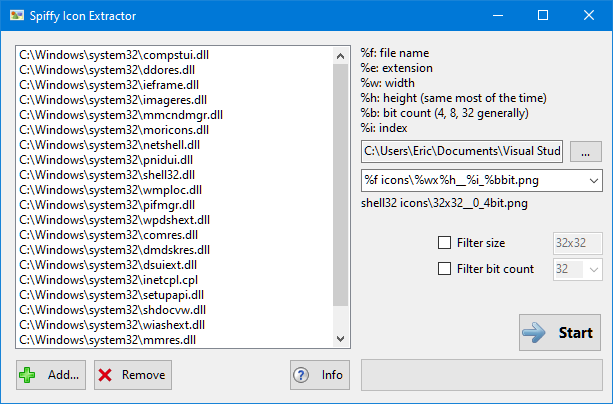The width and height of the screenshot is (613, 404).
Task: Click the blue question mark Info icon
Action: pyautogui.click(x=301, y=375)
